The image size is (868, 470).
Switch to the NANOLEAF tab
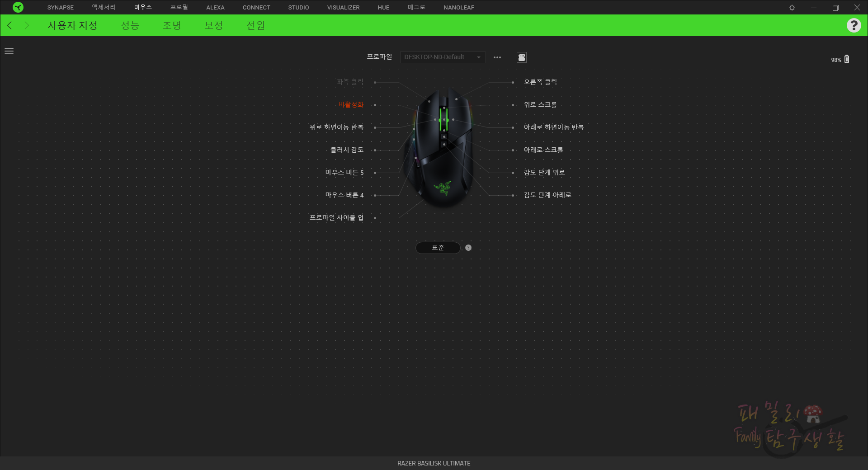tap(459, 8)
